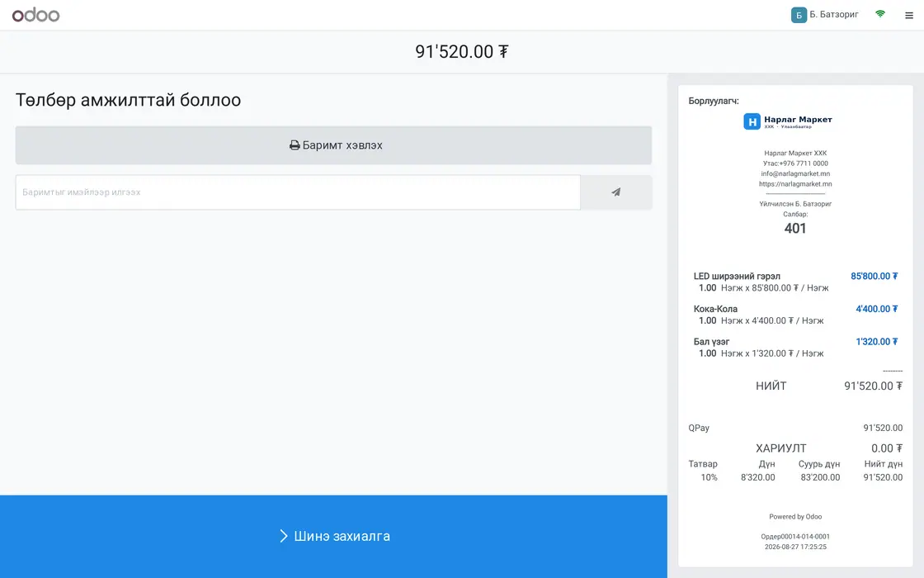Image resolution: width=924 pixels, height=578 pixels.
Task: Select the Бал үзэг receipt line
Action: [x=795, y=348]
